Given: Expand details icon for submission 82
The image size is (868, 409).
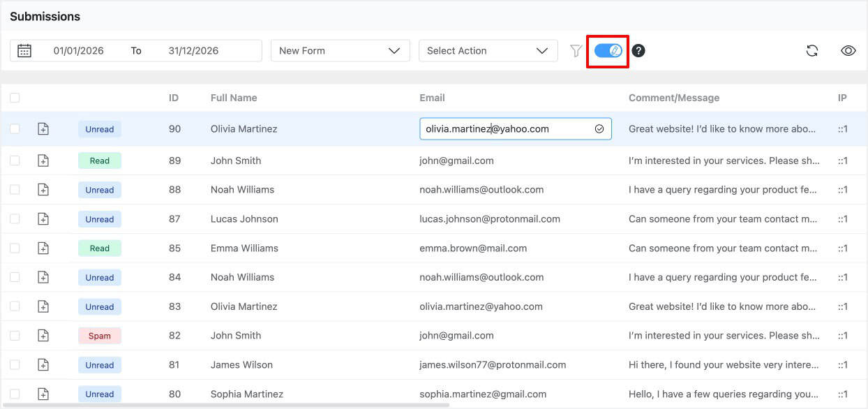Looking at the screenshot, I should (43, 336).
